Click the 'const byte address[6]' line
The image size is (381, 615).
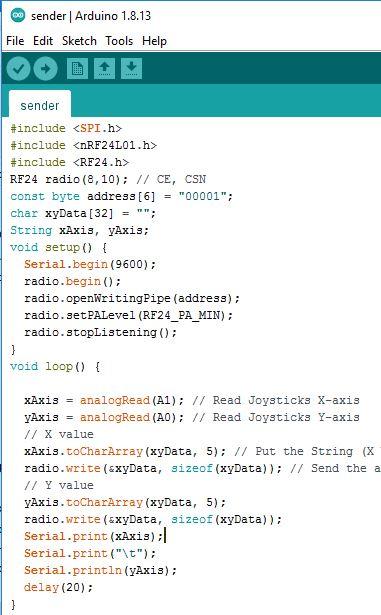[121, 196]
